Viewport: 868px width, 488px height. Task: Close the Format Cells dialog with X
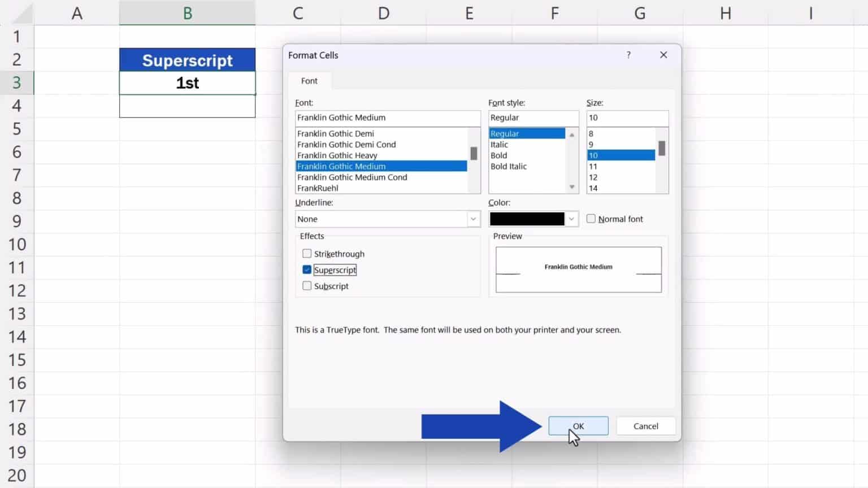coord(663,55)
